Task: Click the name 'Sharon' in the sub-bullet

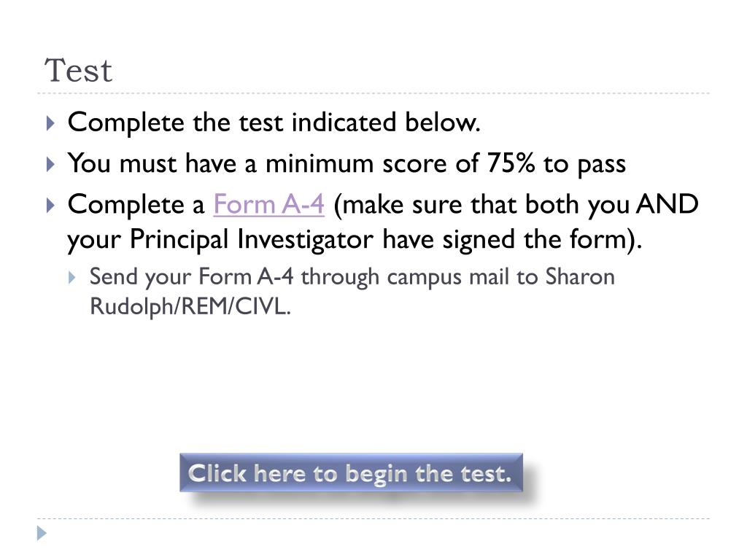Action: tap(580, 276)
